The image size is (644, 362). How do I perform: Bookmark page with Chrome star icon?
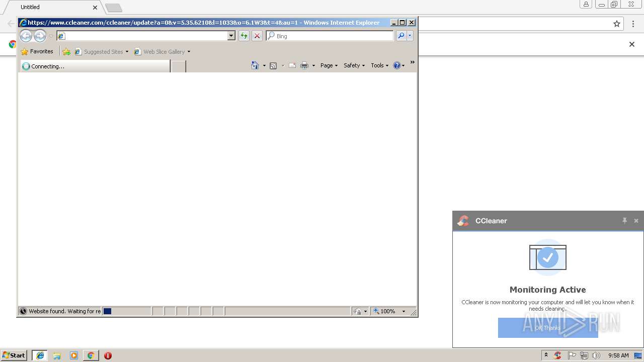(x=617, y=24)
